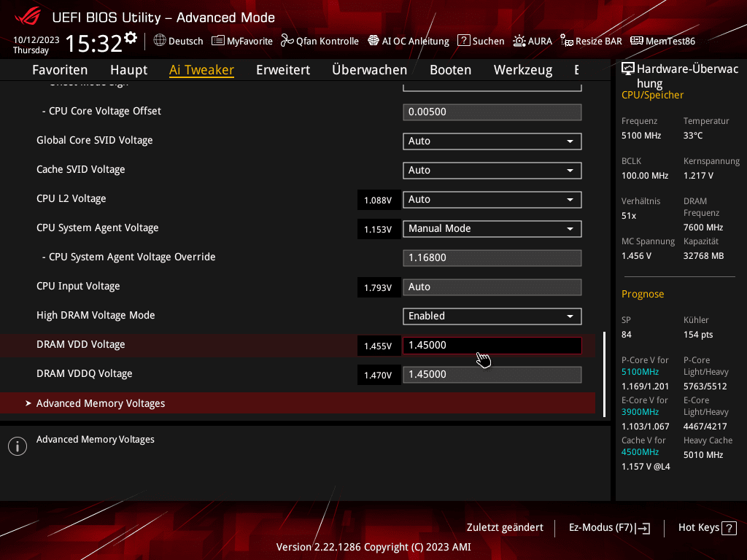Click CPU Core Voltage Offset field
Screen dimensions: 747x560
point(492,112)
